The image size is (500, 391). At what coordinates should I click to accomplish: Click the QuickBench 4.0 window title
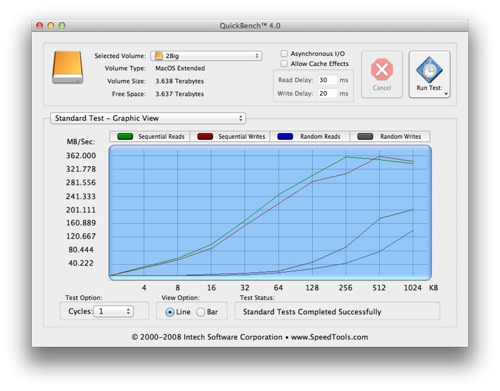pos(250,26)
